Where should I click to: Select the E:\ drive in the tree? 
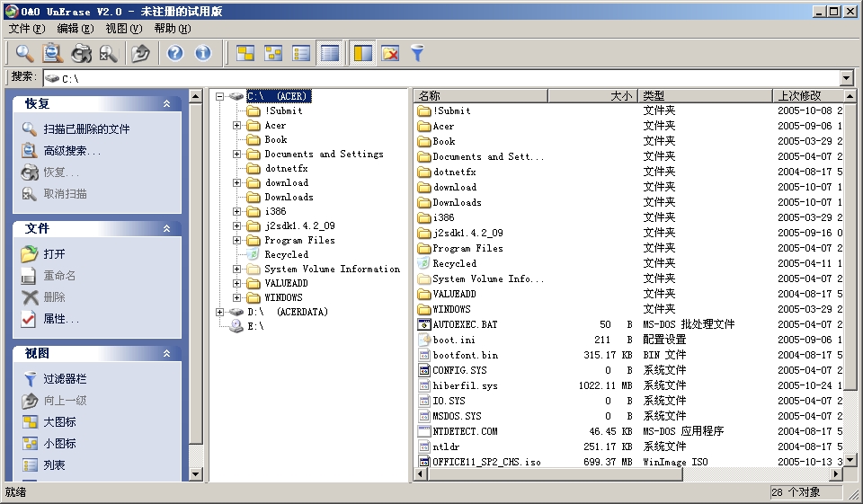[x=255, y=326]
